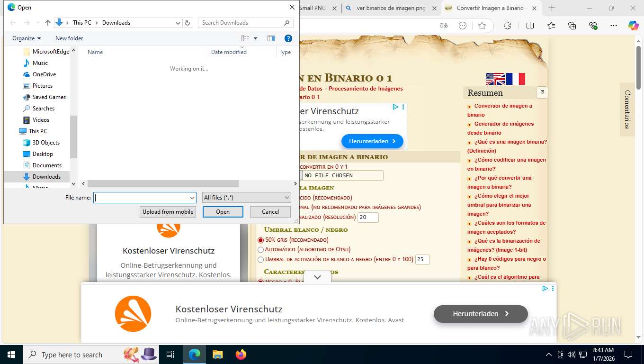The image size is (644, 364).
Task: Click the Search Downloads field
Action: (241, 23)
